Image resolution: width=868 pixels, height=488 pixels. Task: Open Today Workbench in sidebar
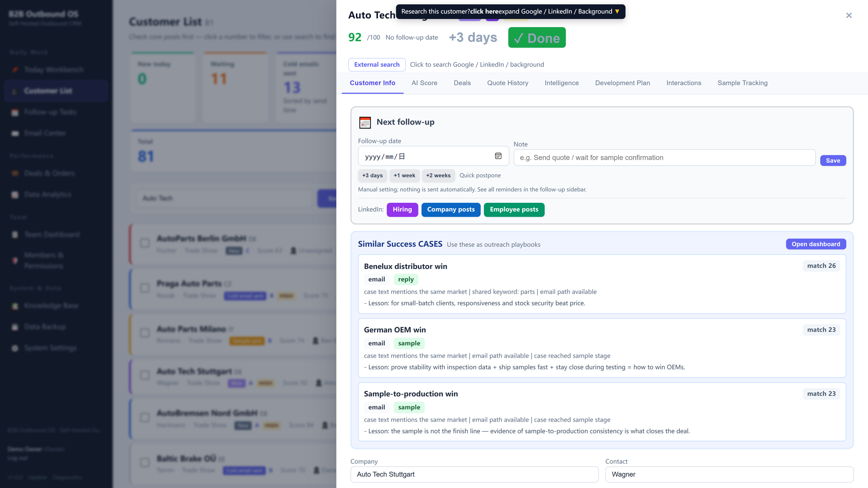(x=56, y=69)
